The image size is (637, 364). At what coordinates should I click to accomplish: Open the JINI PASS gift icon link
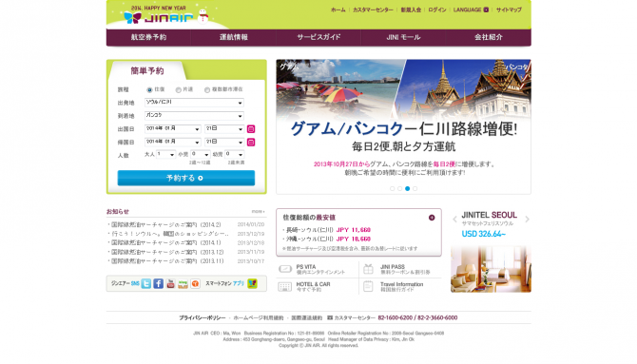(x=368, y=269)
